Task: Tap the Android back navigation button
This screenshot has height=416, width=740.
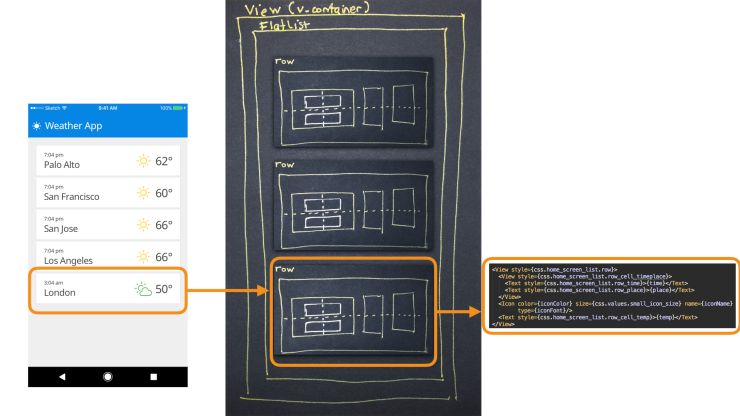Action: click(x=62, y=377)
